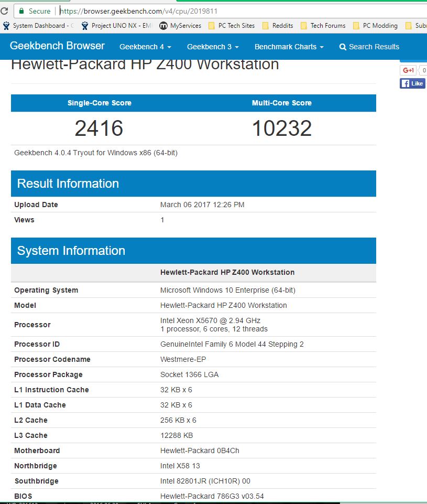Click the Views label

tap(24, 220)
